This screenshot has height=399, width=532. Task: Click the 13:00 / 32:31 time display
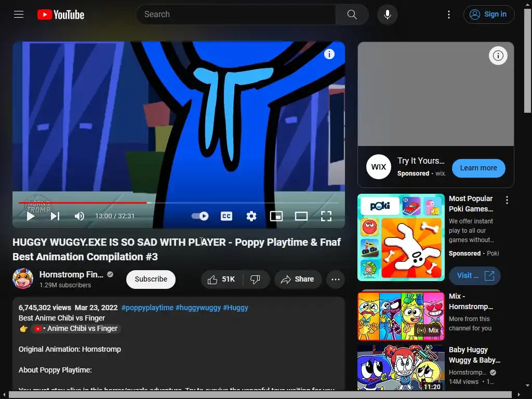(115, 216)
